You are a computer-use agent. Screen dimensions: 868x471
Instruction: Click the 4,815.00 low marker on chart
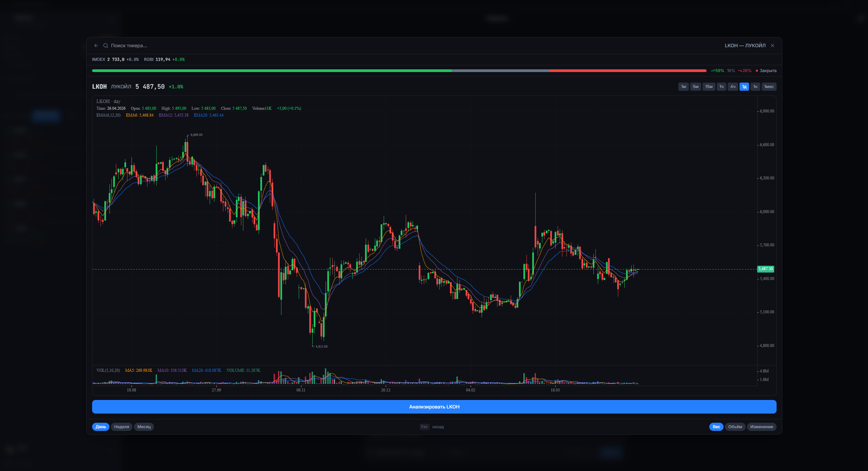click(322, 347)
